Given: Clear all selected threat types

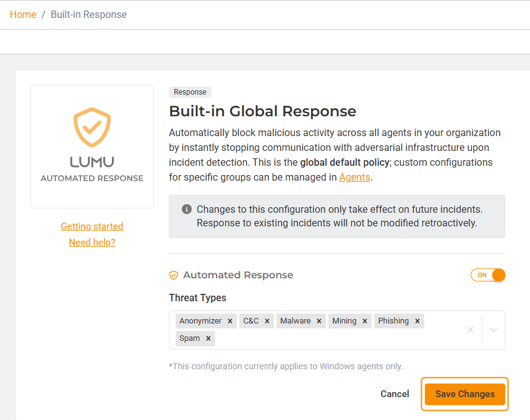Looking at the screenshot, I should tap(471, 330).
